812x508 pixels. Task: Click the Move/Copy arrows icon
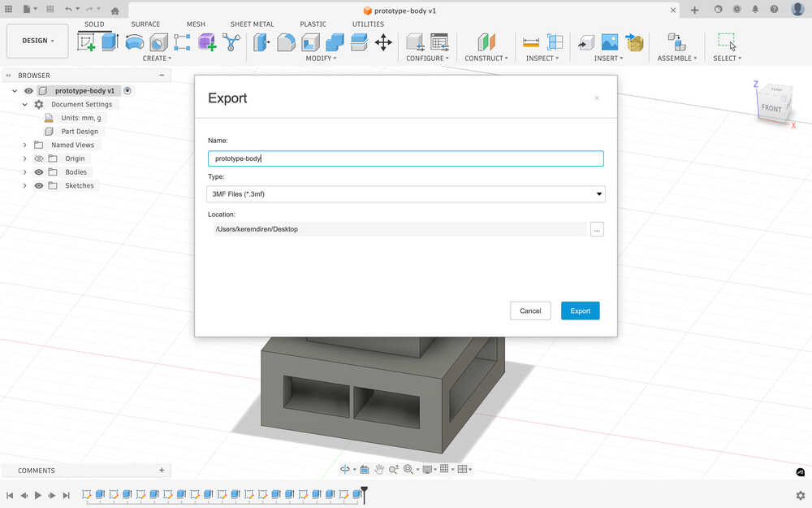(383, 42)
